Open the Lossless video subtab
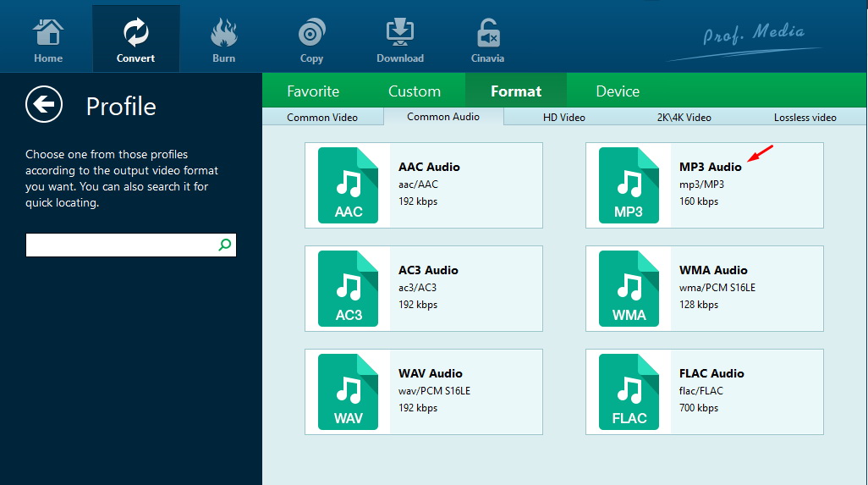 (805, 118)
